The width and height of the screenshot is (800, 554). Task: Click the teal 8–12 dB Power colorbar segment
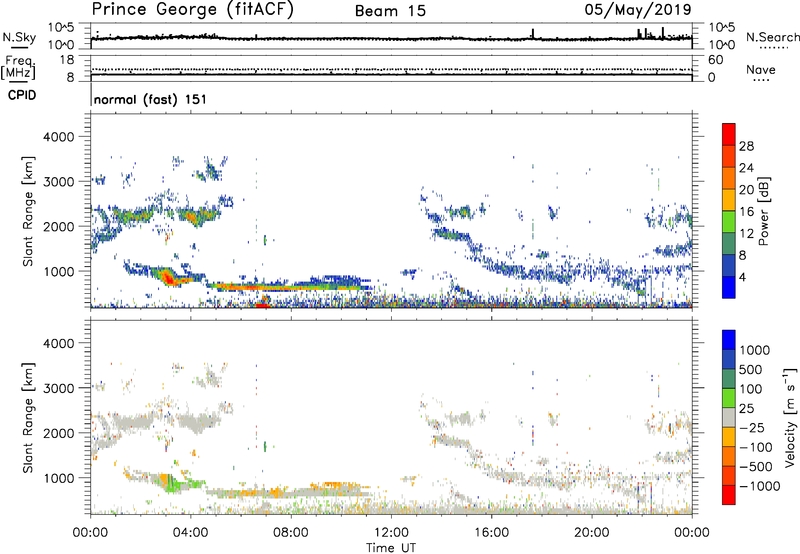click(729, 243)
